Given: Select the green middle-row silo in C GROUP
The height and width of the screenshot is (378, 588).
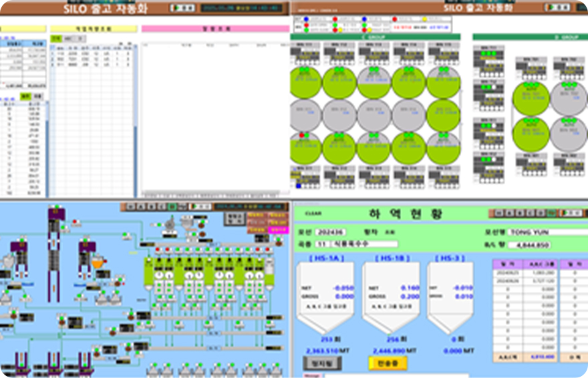Looking at the screenshot, I should pyautogui.click(x=444, y=116).
